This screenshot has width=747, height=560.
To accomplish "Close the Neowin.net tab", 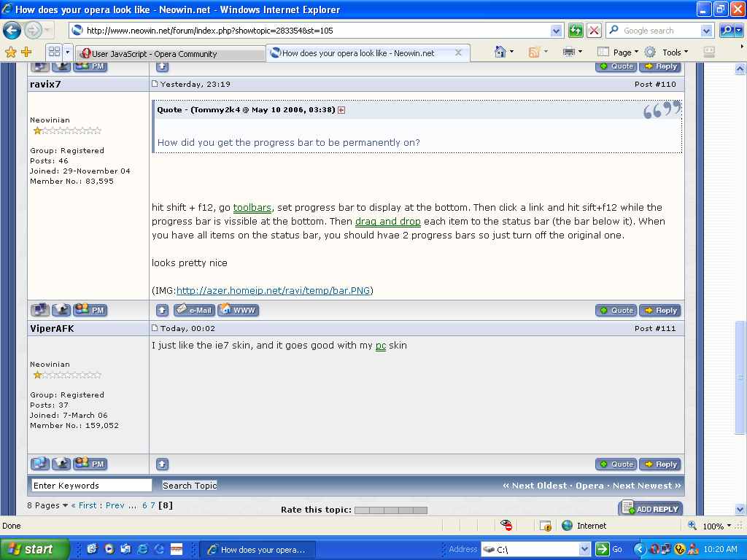I will [x=458, y=52].
